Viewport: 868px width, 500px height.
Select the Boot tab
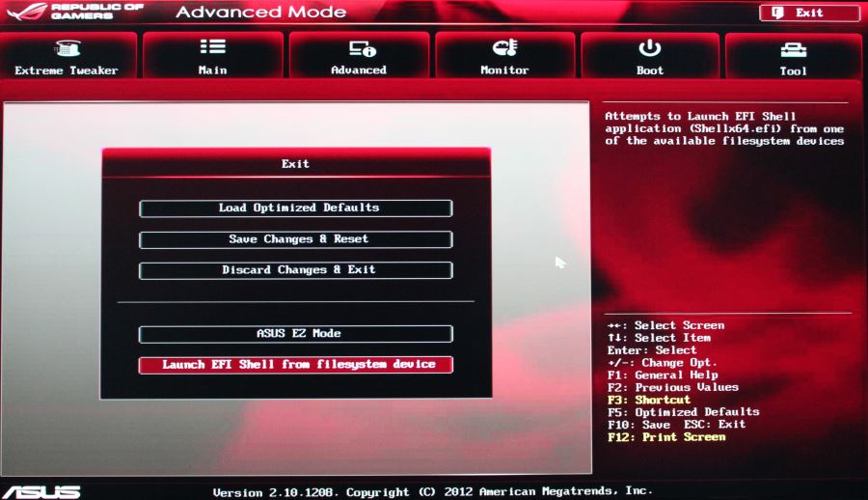[x=650, y=55]
